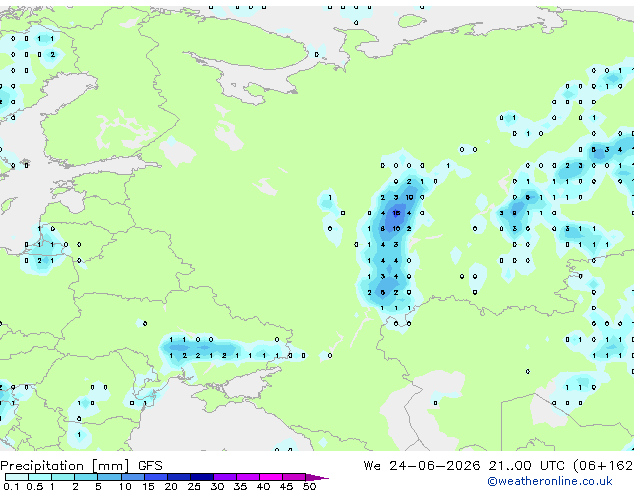Viewport: 634px width, 490px height.
Task: Click the 35–40 mm legend color box
Action: point(248,477)
